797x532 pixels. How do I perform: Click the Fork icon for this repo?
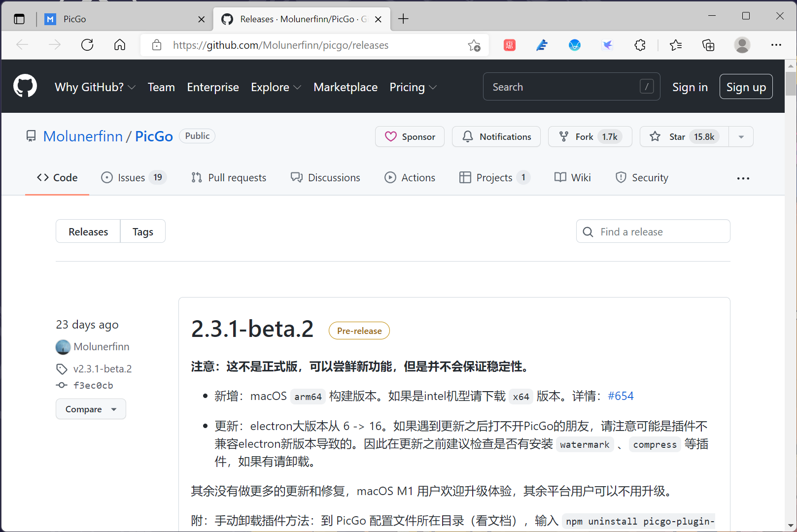563,136
